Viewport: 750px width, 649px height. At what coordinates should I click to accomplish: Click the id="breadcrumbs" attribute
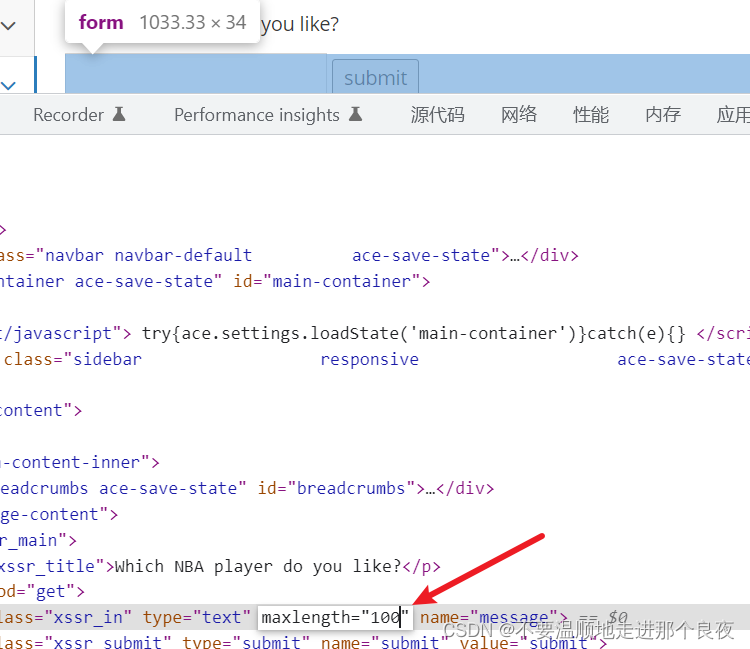tap(337, 488)
